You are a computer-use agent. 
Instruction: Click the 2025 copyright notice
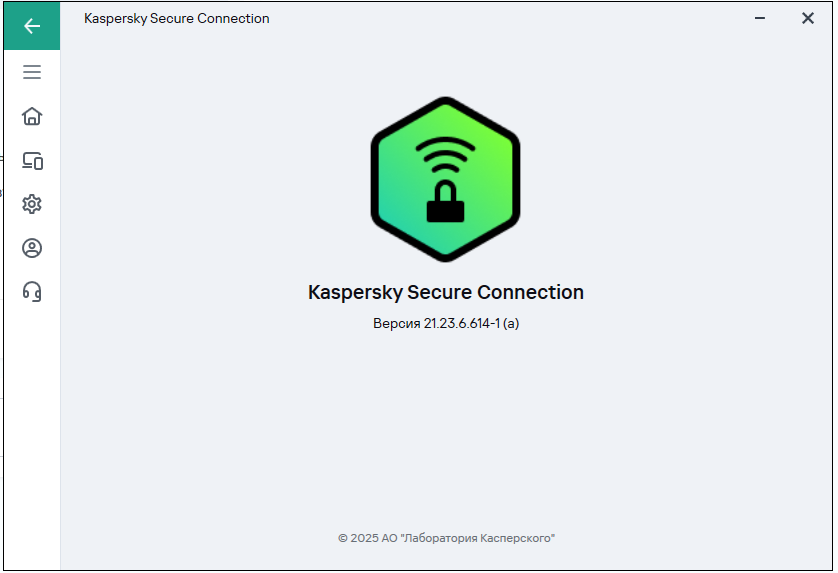point(446,538)
